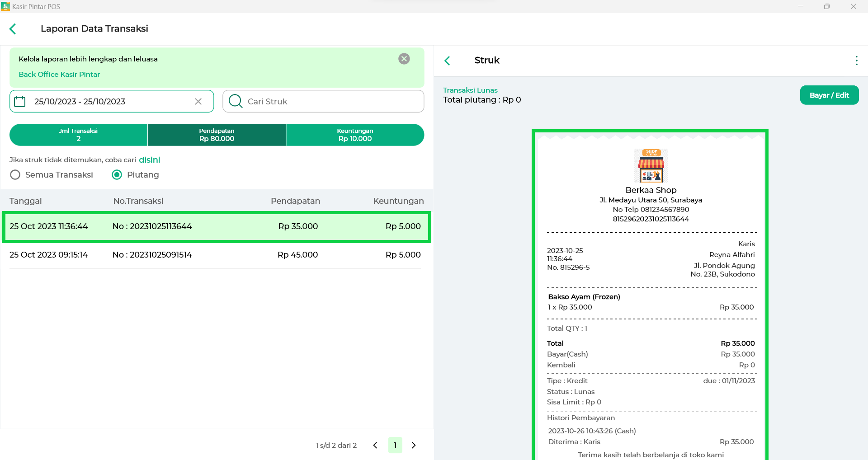Restore down the Kasir Pintar POS window

[827, 6]
